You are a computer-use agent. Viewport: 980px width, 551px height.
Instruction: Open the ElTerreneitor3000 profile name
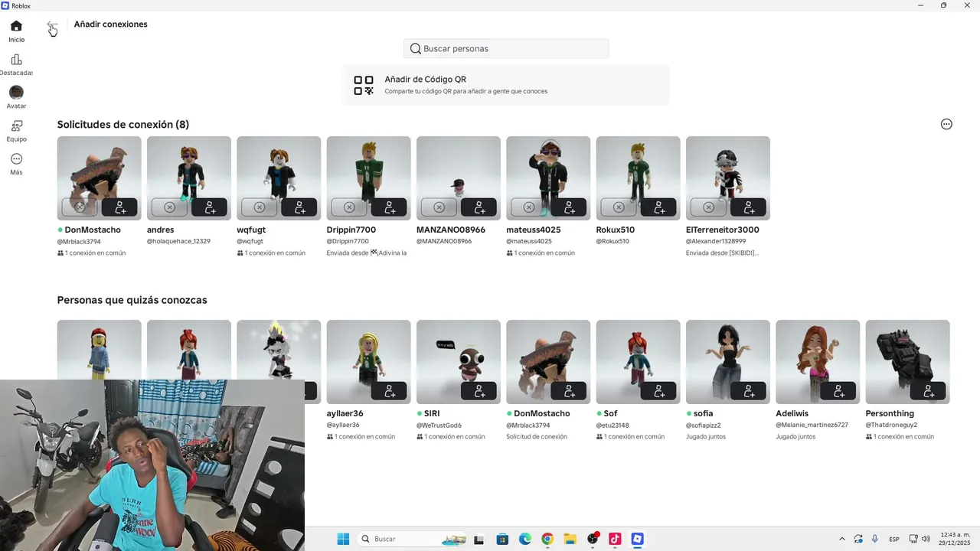point(723,230)
